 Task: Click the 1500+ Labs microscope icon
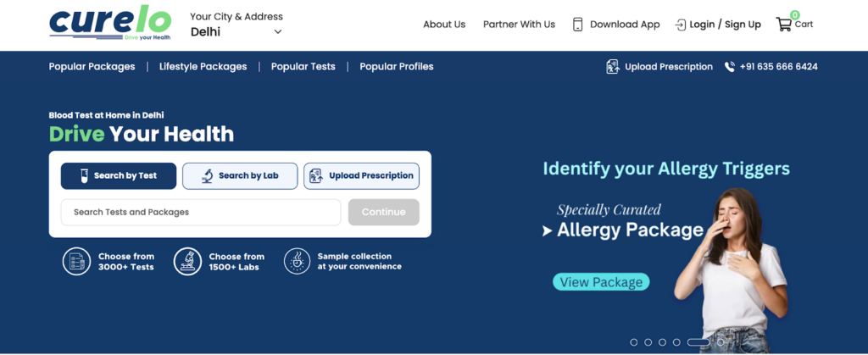pos(187,261)
